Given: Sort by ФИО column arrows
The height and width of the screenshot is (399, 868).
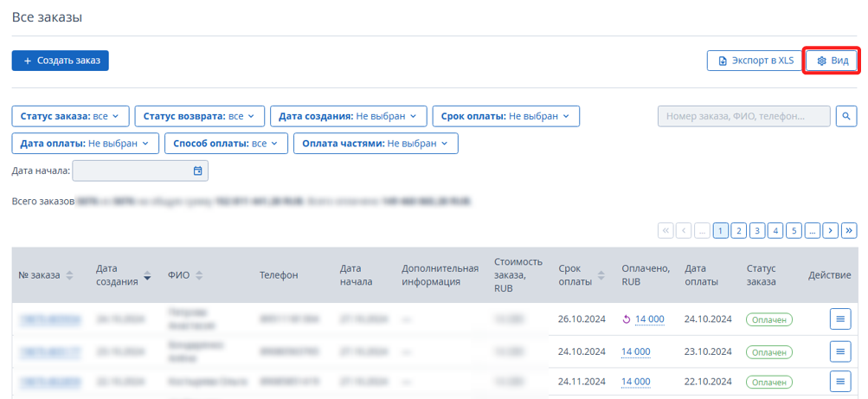Looking at the screenshot, I should coord(199,275).
